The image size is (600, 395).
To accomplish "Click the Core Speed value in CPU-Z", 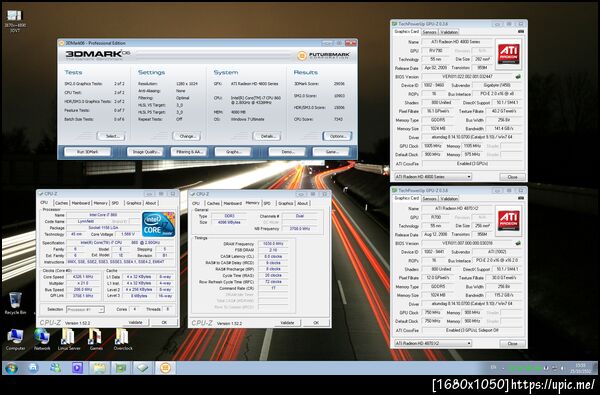I will point(84,277).
